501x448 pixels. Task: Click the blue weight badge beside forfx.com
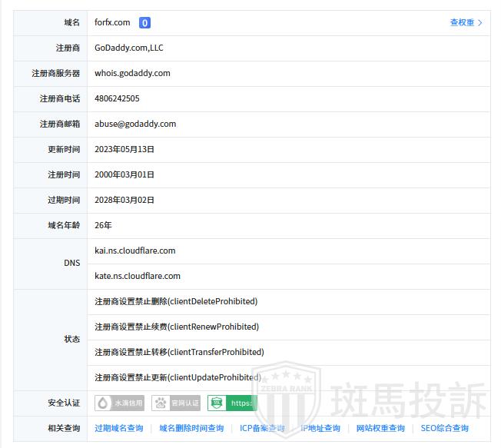tap(144, 23)
